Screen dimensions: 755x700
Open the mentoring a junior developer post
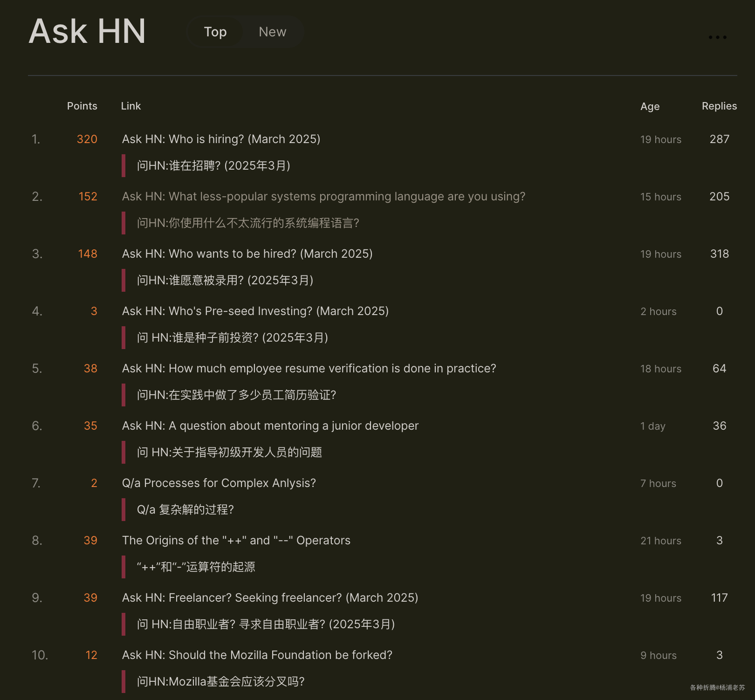click(270, 425)
